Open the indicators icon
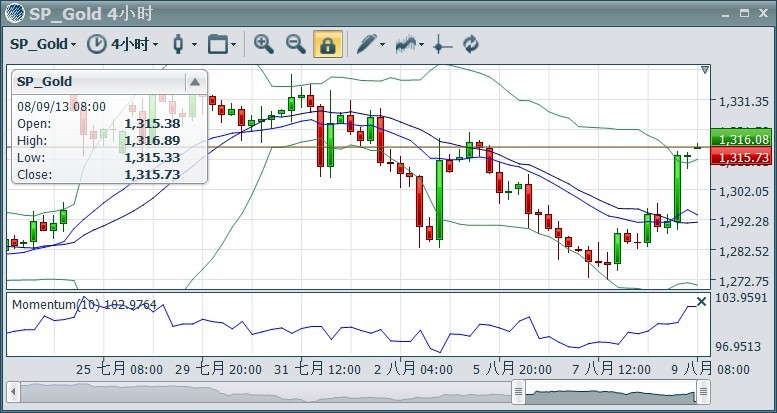This screenshot has width=777, height=413. click(x=406, y=44)
